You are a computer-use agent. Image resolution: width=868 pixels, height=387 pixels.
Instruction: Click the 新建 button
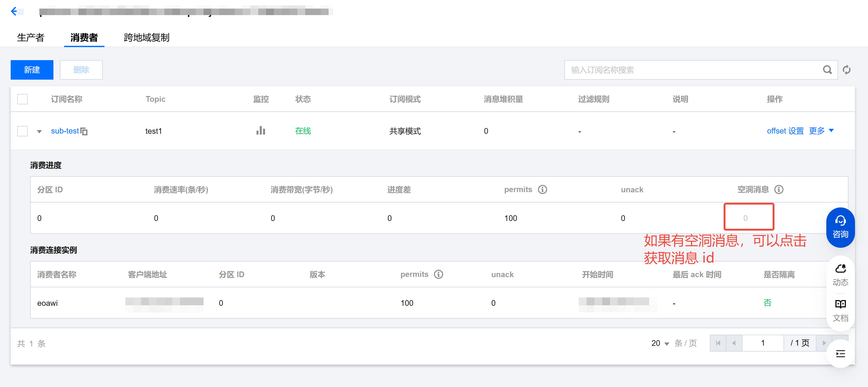click(32, 70)
